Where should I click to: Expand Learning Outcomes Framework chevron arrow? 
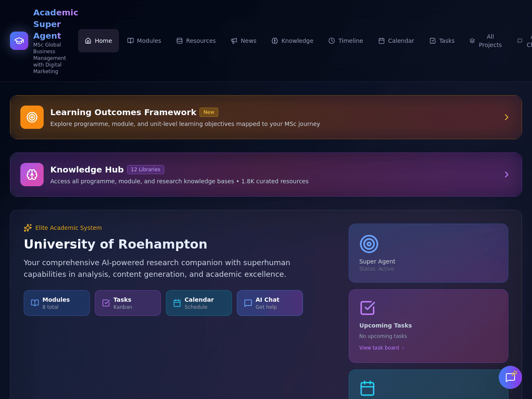click(x=507, y=117)
